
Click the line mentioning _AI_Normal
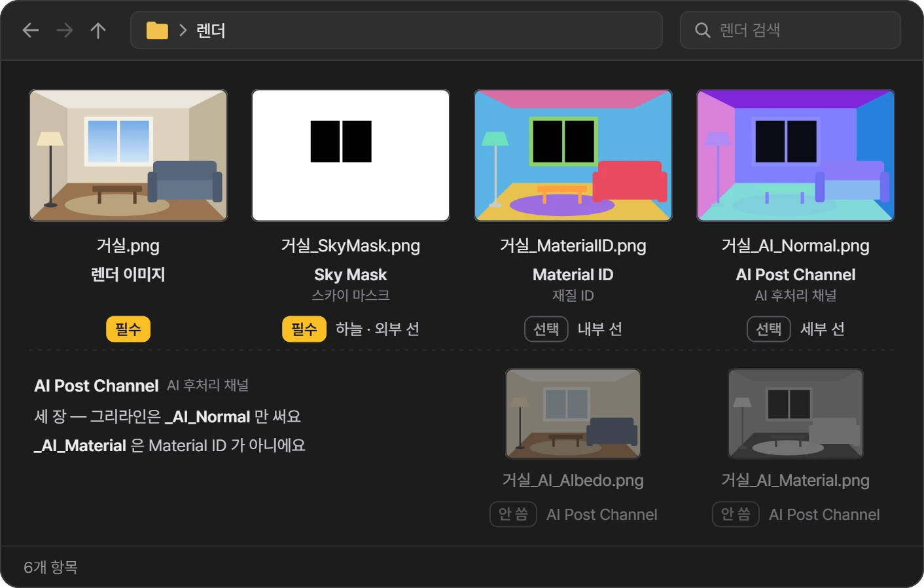(168, 416)
